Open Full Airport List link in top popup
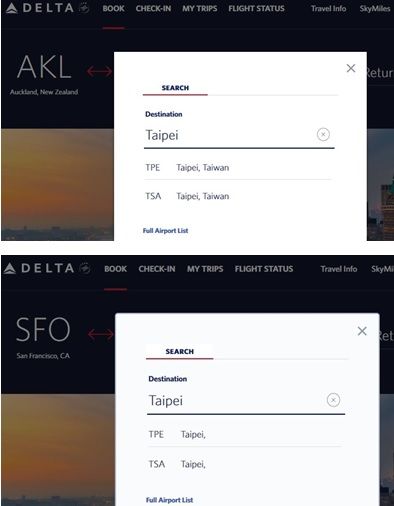This screenshot has height=506, width=394. click(x=165, y=231)
